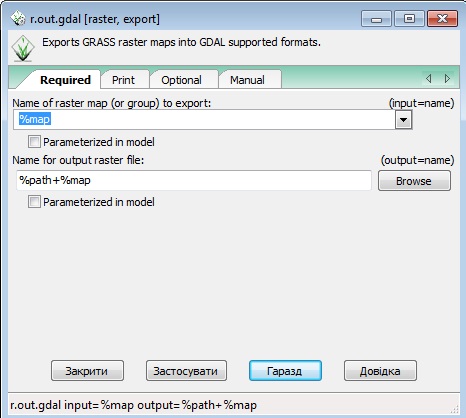
Task: Expand the raster map name dropdown
Action: [403, 119]
